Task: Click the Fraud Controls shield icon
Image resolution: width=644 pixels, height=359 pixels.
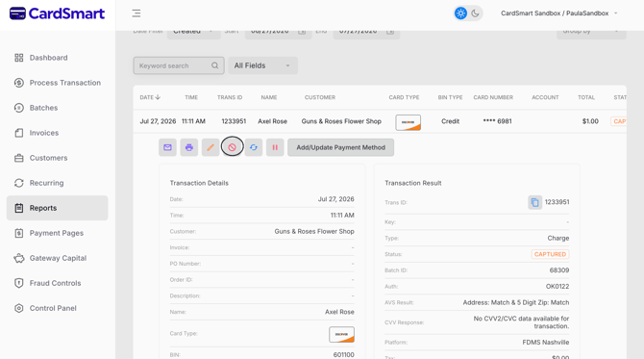Action: click(19, 283)
